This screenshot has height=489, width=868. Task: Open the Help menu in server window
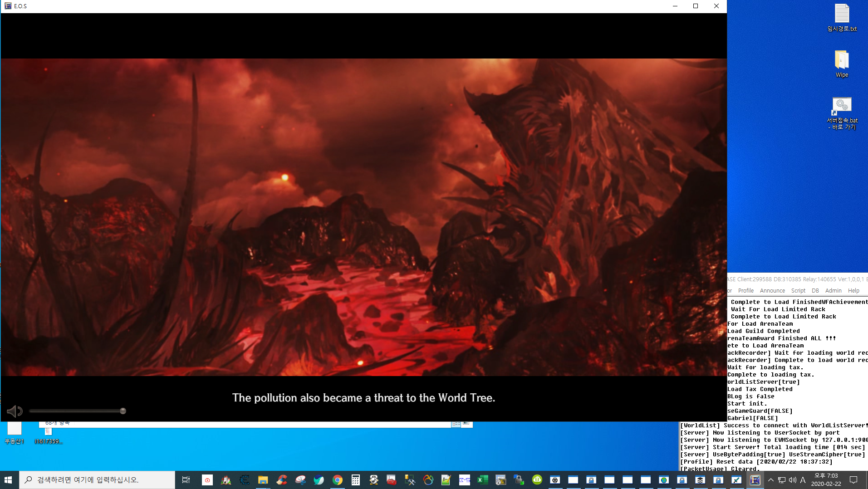pyautogui.click(x=853, y=291)
